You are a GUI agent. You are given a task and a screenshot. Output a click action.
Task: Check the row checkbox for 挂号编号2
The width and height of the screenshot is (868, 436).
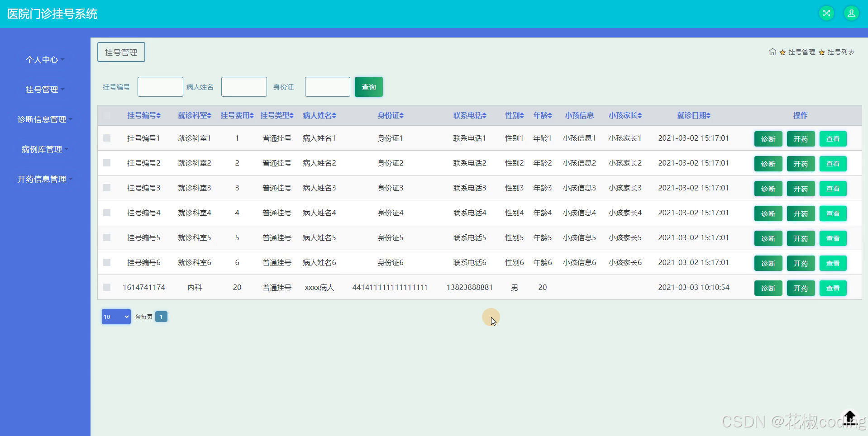tap(107, 163)
